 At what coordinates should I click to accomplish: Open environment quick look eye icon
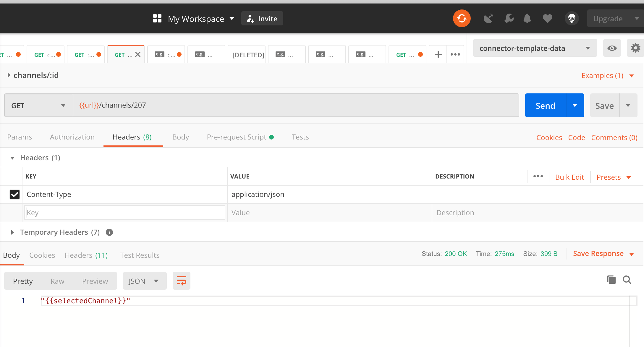(612, 48)
